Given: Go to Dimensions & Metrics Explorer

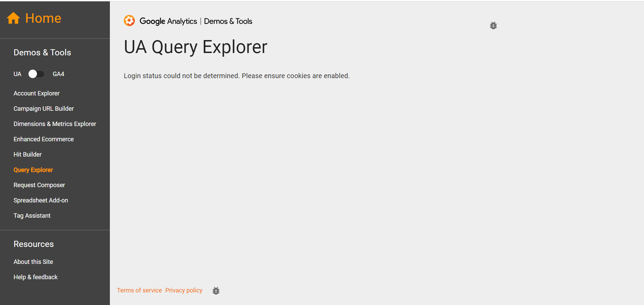Looking at the screenshot, I should 55,124.
